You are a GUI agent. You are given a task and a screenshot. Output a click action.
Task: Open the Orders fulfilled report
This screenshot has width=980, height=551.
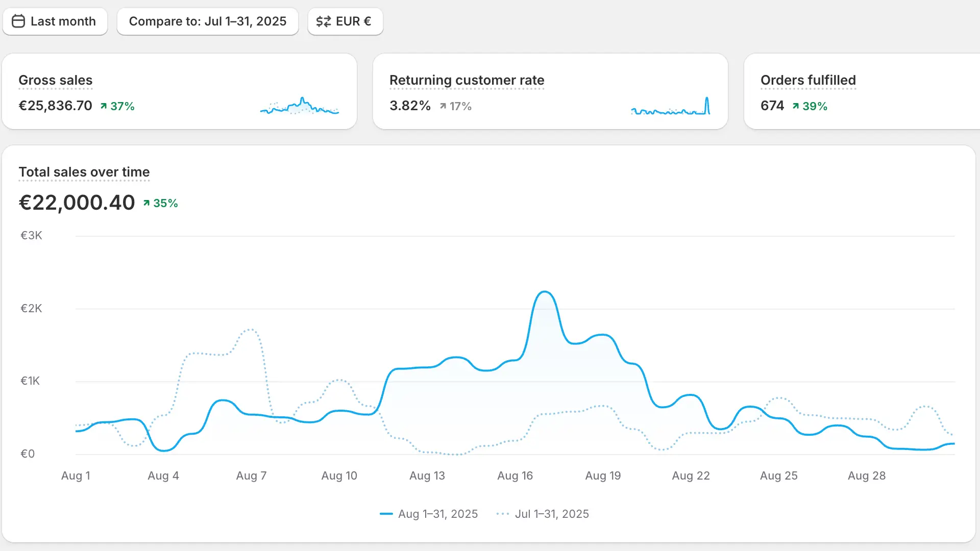pyautogui.click(x=808, y=80)
